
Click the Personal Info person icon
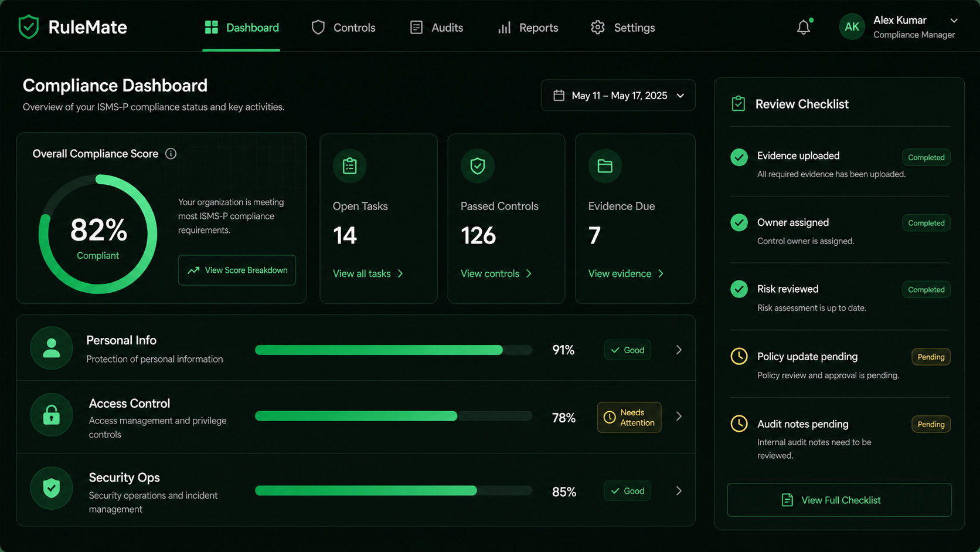pyautogui.click(x=52, y=348)
